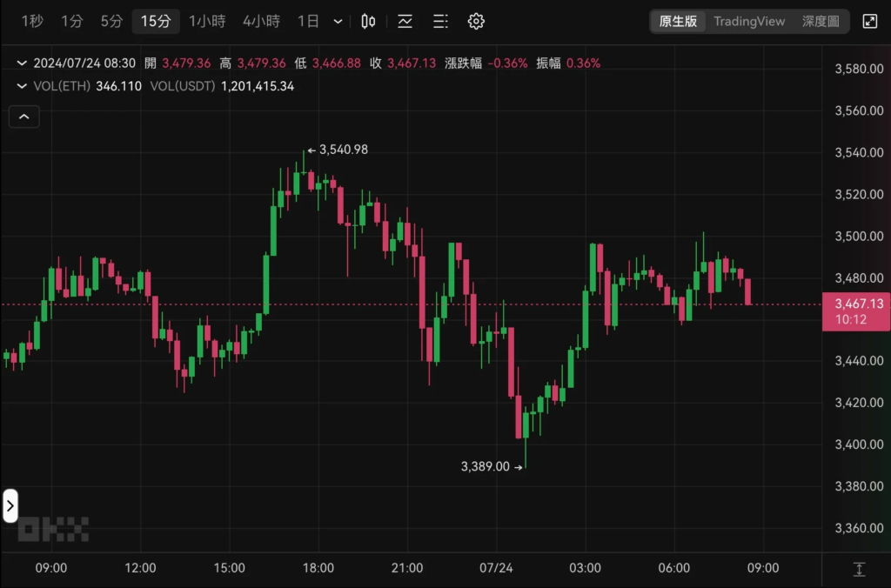Open the indicators icon
The width and height of the screenshot is (891, 588).
[405, 22]
